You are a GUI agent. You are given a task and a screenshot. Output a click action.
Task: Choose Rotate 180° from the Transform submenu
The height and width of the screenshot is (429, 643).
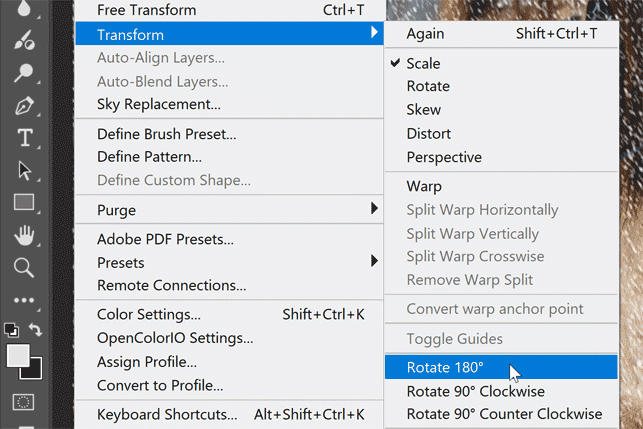click(x=445, y=367)
